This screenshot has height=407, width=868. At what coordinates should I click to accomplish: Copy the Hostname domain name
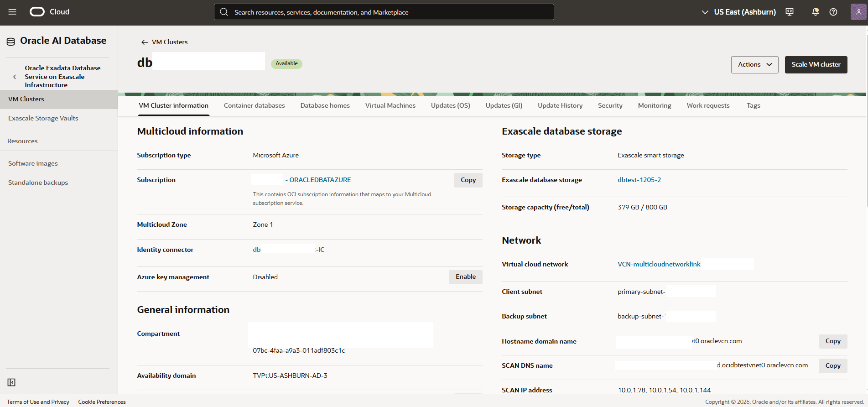pyautogui.click(x=832, y=341)
